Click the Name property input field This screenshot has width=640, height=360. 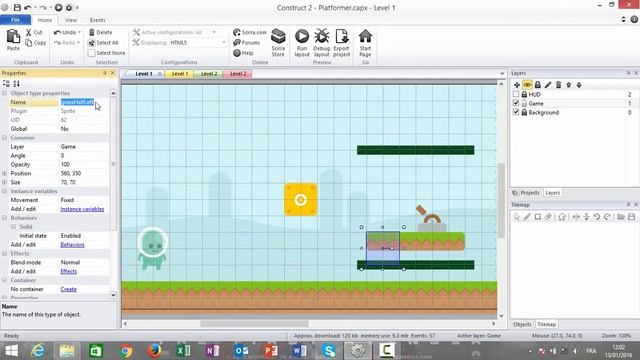[x=84, y=102]
